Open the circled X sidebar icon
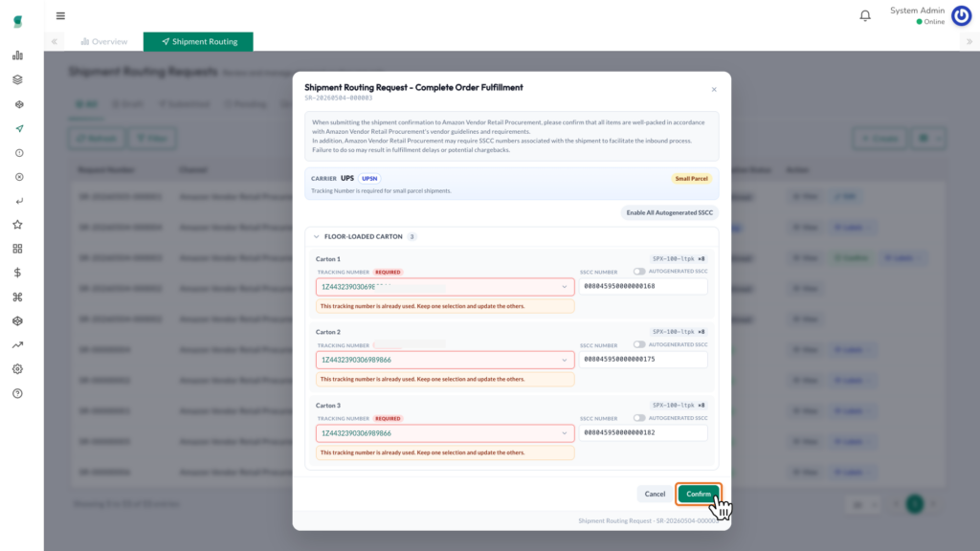 coord(19,177)
